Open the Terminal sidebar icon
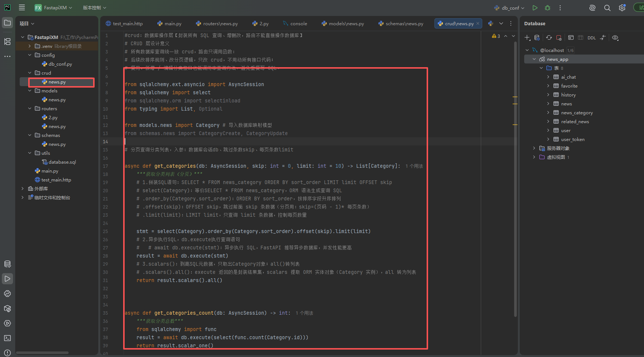Screen dimensions: 644x357 pos(7,338)
